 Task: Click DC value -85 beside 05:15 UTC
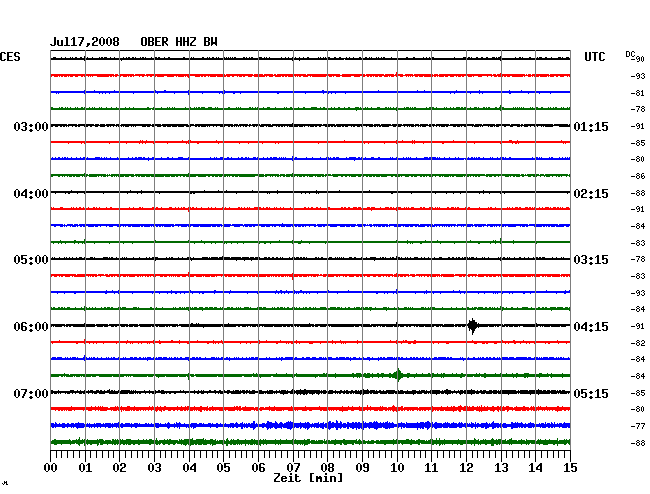click(x=638, y=393)
